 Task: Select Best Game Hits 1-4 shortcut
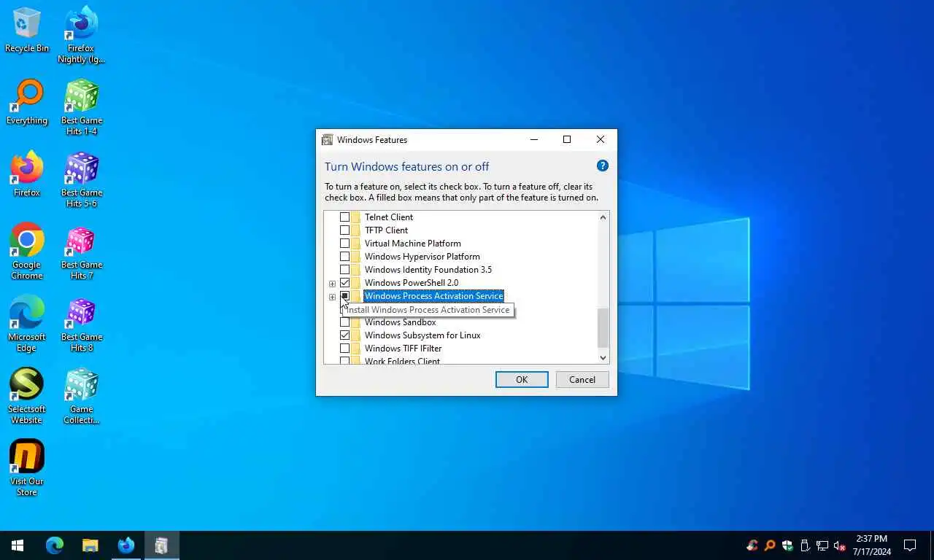[82, 107]
